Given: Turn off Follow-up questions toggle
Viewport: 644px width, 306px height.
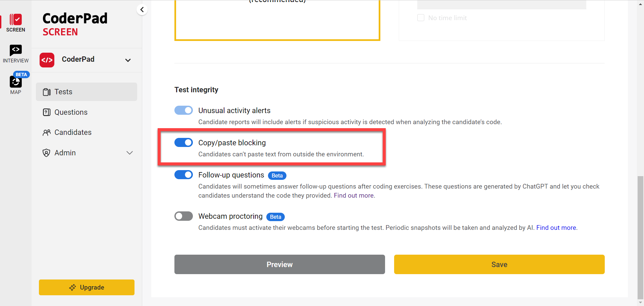Looking at the screenshot, I should coord(183,175).
